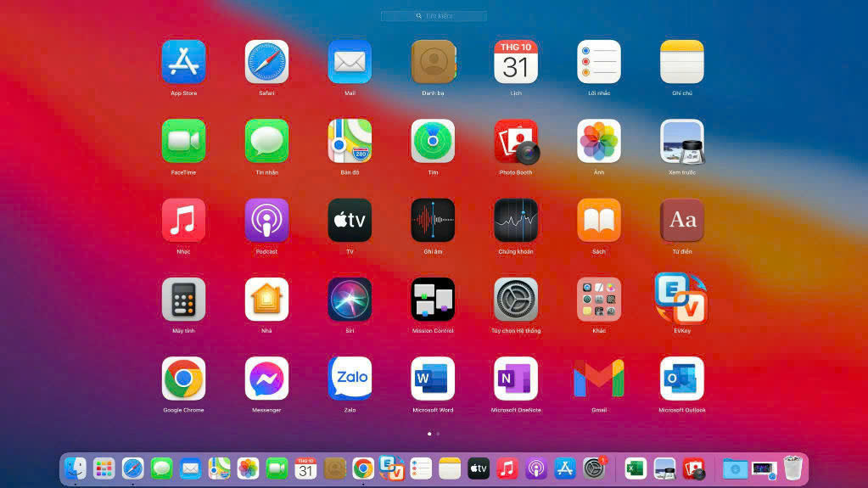Open Ghi chú (Notes) in Launchpad
The image size is (868, 488).
(682, 61)
